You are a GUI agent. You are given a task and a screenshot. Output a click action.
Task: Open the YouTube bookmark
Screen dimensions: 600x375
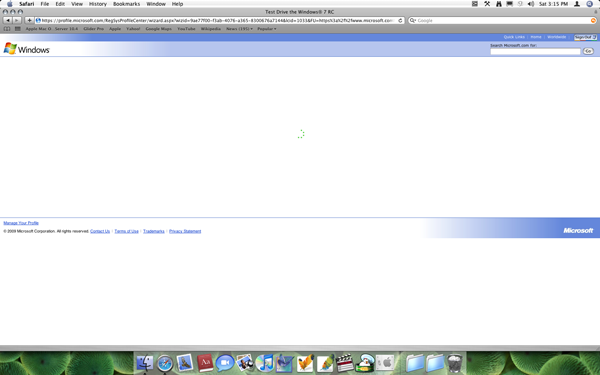(186, 29)
